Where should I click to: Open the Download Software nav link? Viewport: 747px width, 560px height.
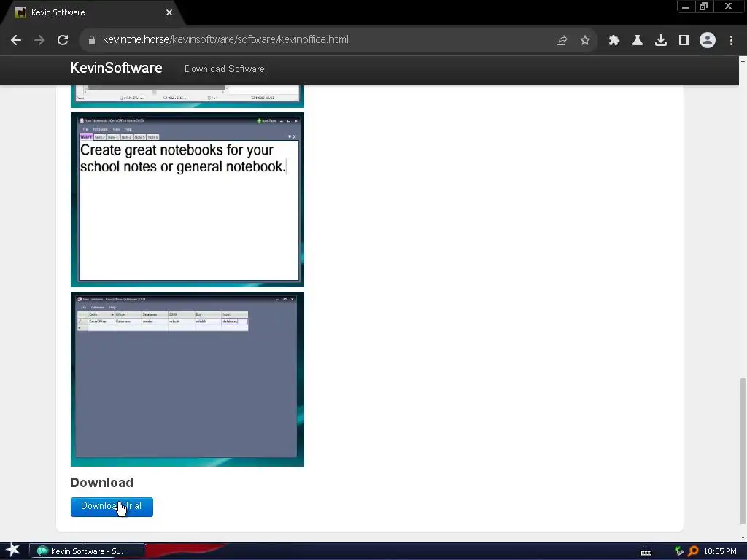tap(225, 69)
